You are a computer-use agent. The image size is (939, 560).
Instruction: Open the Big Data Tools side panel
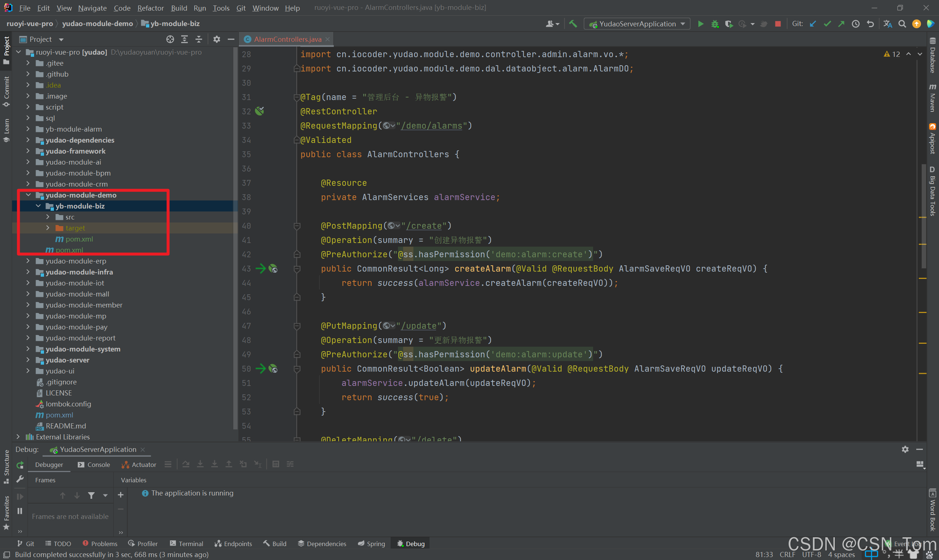pyautogui.click(x=933, y=191)
